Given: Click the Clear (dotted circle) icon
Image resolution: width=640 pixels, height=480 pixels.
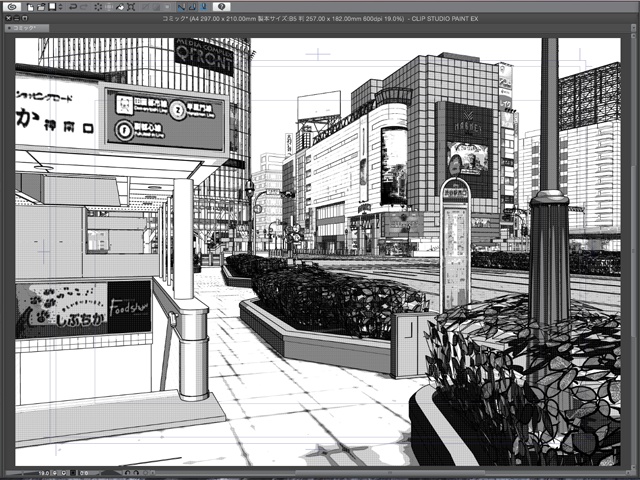Looking at the screenshot, I should 98,7.
